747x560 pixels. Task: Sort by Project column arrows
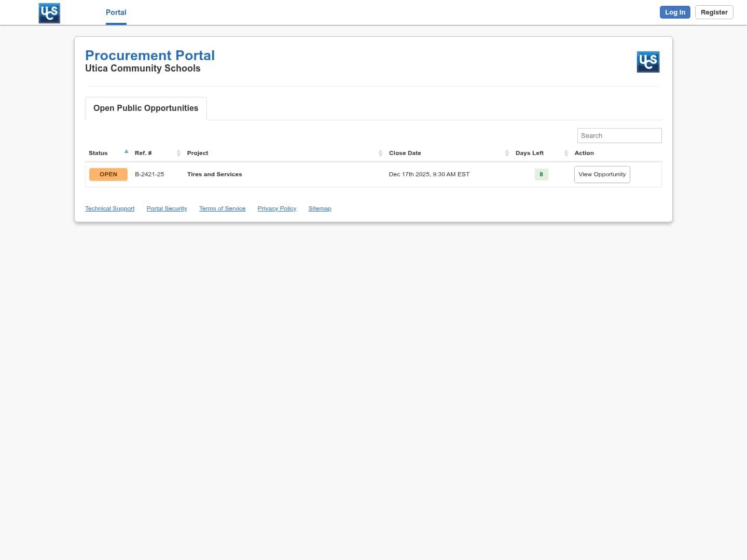click(380, 153)
